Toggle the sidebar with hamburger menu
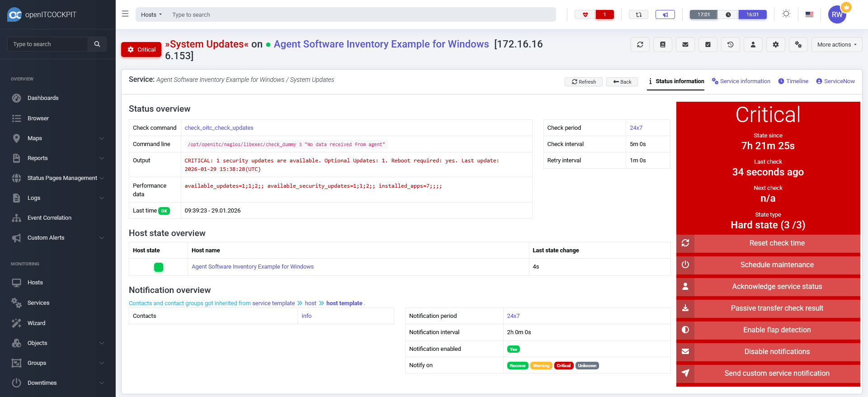This screenshot has width=868, height=397. coord(125,14)
